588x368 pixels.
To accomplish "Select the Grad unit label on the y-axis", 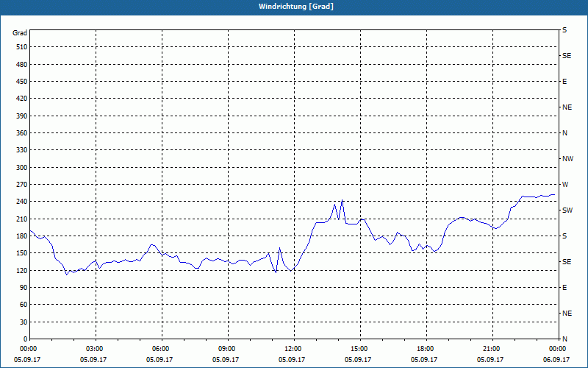I will (20, 33).
